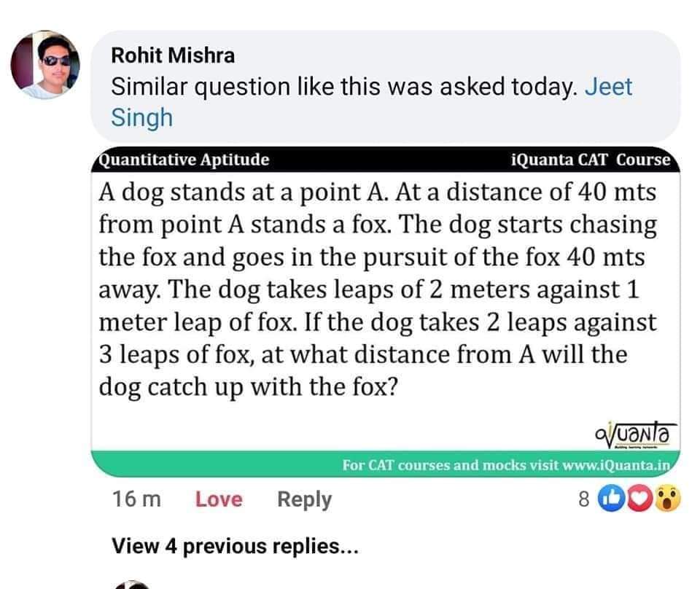Click the red heart reaction icon
700x589 pixels.
click(639, 499)
